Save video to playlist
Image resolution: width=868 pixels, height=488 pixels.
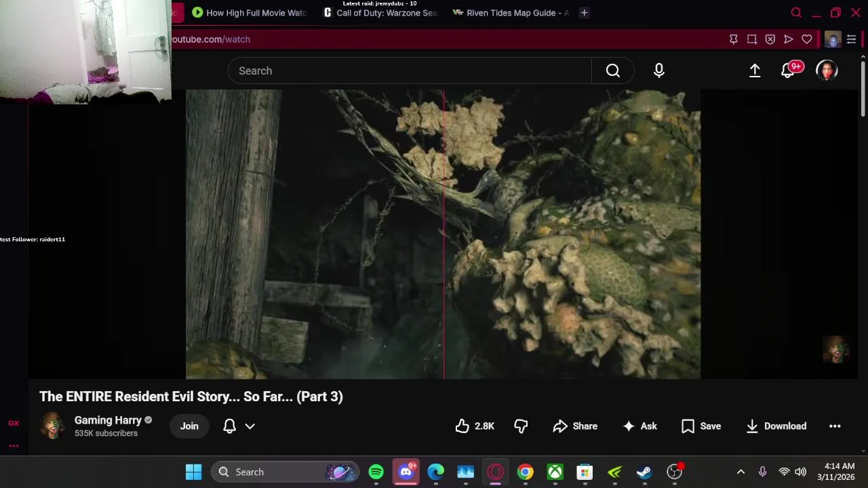701,426
